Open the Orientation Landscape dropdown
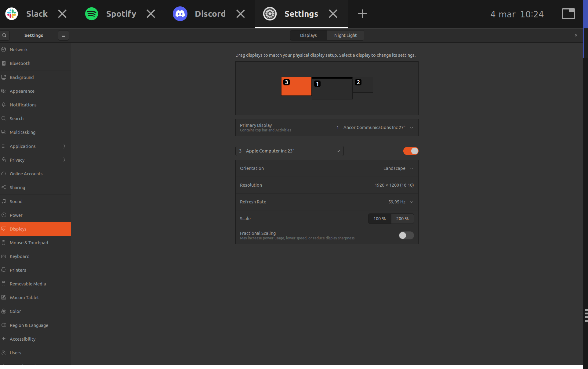Viewport: 588px width, 369px height. (x=398, y=168)
